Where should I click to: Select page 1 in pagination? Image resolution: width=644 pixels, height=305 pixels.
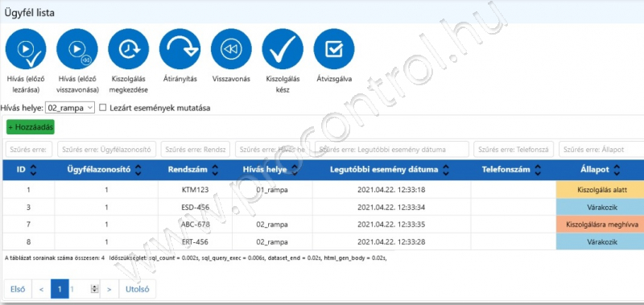[x=60, y=290]
